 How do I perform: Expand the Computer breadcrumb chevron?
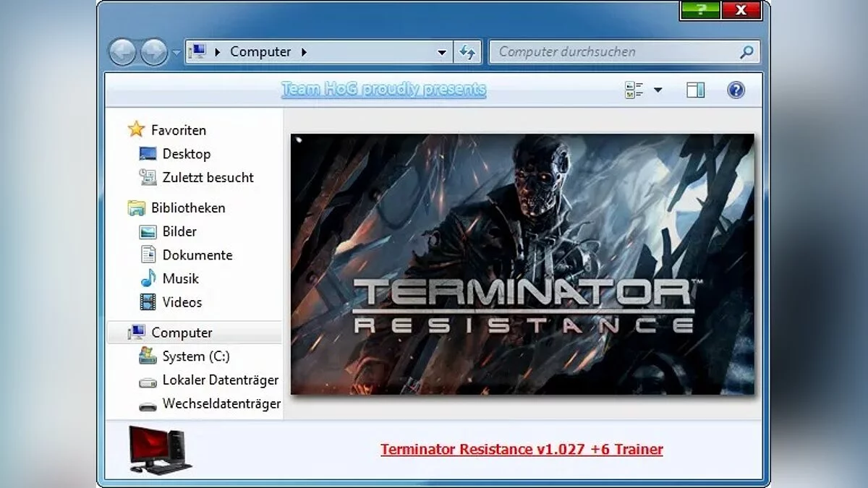tap(304, 51)
